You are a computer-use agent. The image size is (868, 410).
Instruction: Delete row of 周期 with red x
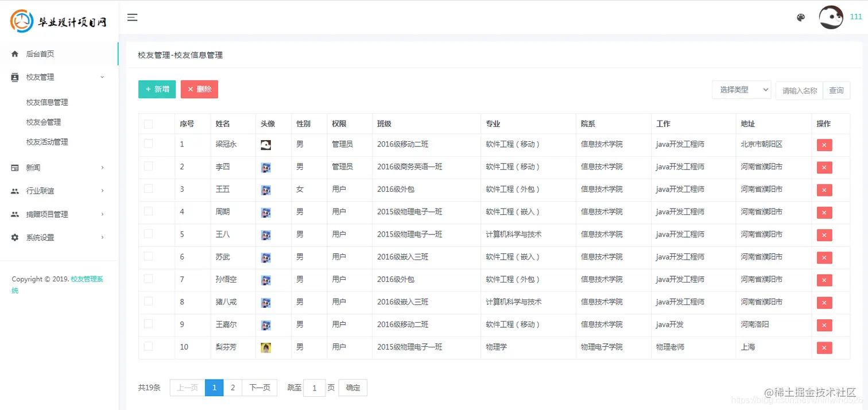coord(824,212)
